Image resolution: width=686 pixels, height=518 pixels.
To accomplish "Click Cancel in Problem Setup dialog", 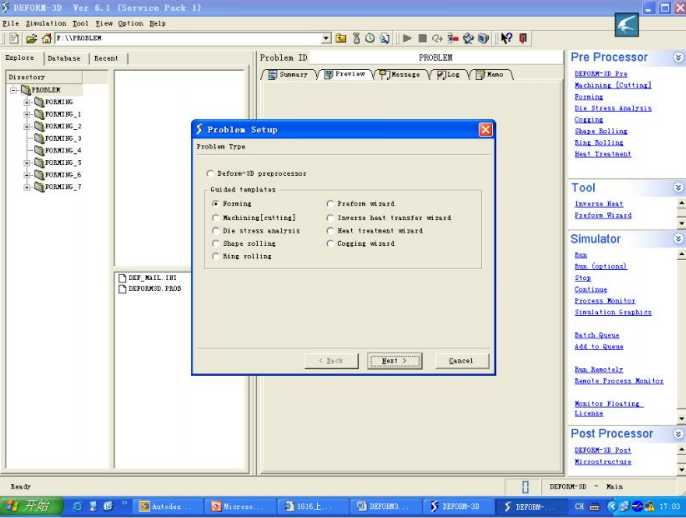I will point(462,361).
